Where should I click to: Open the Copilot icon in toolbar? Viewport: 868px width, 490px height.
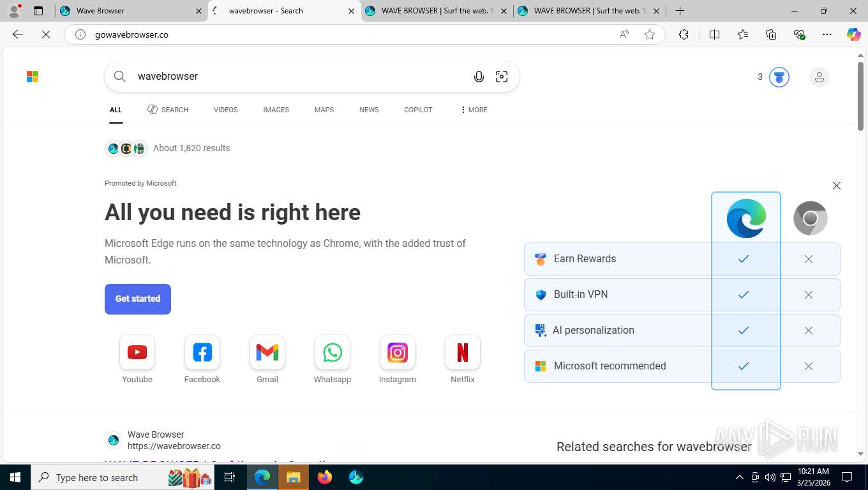coord(854,34)
